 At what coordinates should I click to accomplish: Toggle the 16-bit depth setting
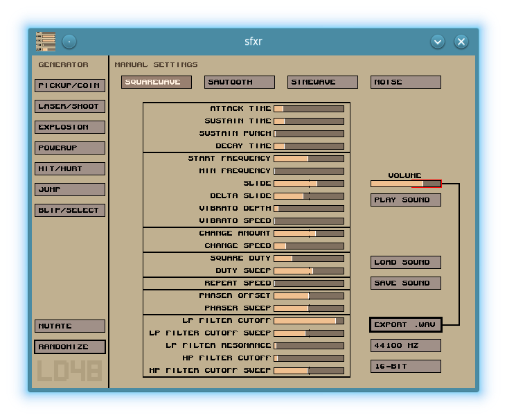point(406,366)
